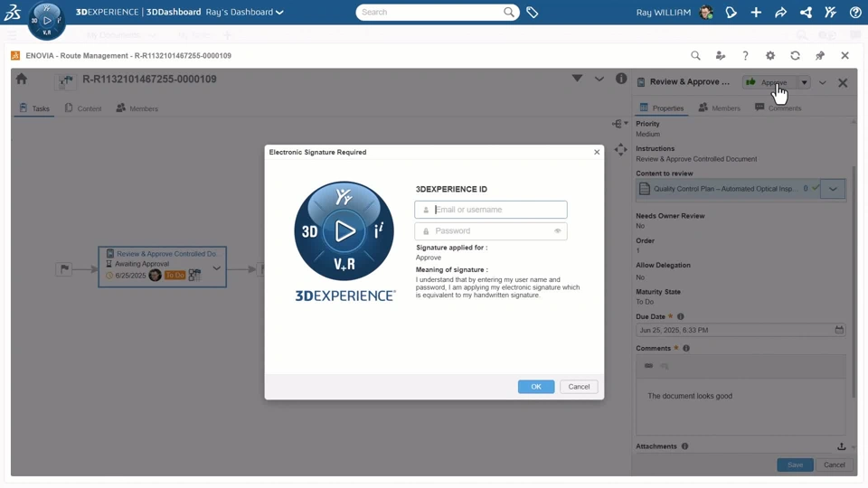Expand the route header chevron
The height and width of the screenshot is (488, 868).
599,80
